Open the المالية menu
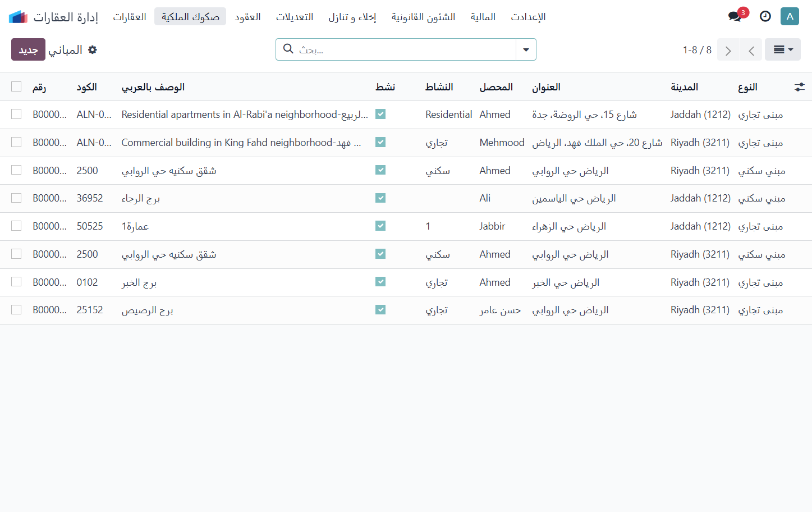This screenshot has width=812, height=512. click(483, 17)
